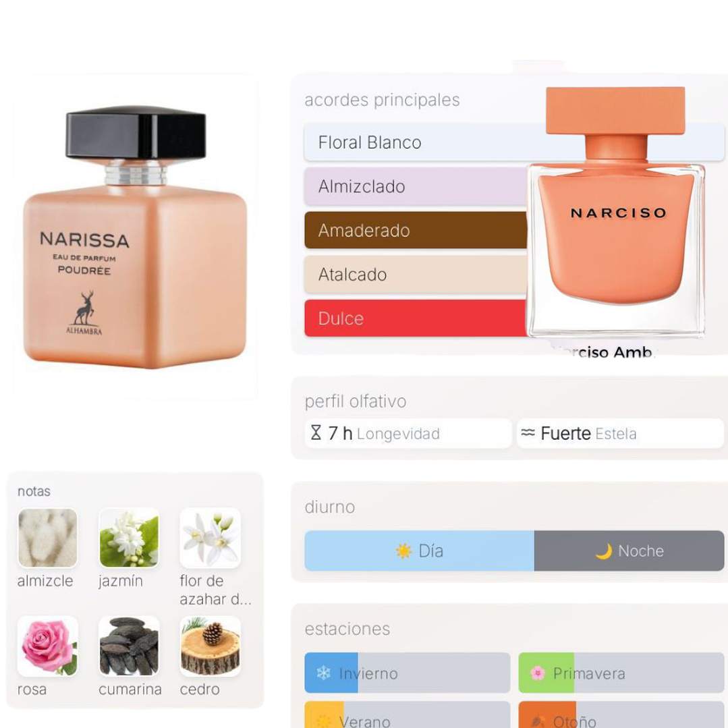Image resolution: width=728 pixels, height=728 pixels.
Task: Click the brown Amaderado accord
Action: tap(416, 230)
